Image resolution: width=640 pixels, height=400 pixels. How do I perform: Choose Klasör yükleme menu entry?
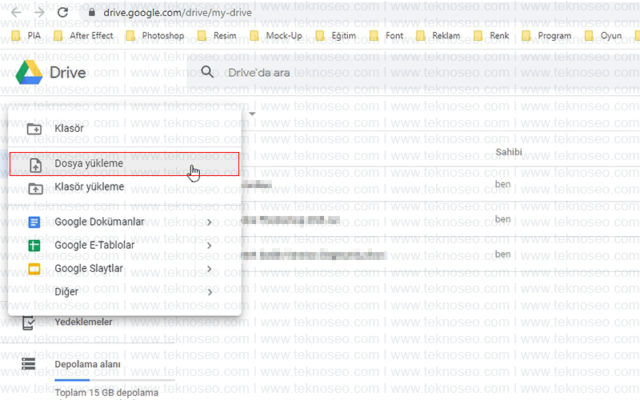click(x=124, y=187)
